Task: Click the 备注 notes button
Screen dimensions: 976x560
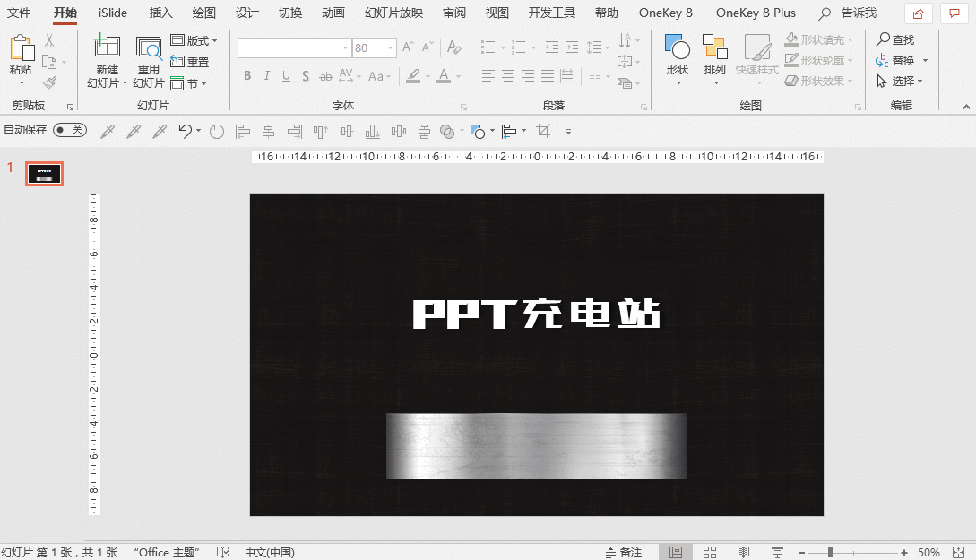Action: pyautogui.click(x=624, y=553)
